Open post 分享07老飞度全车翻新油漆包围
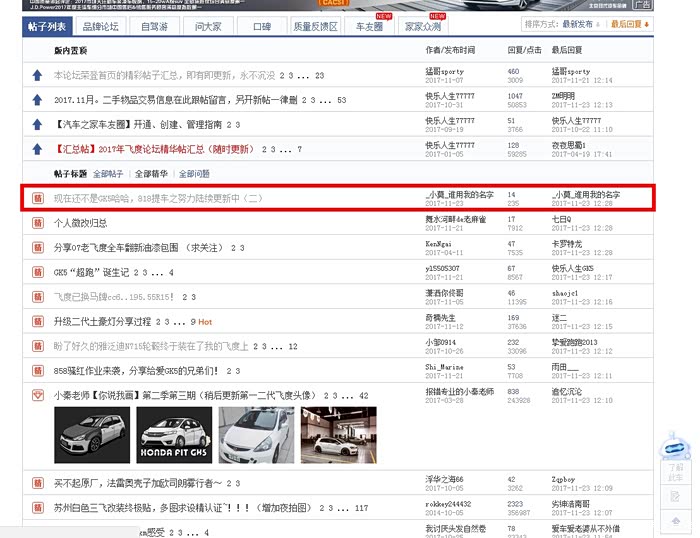This screenshot has width=700, height=538. 137,247
